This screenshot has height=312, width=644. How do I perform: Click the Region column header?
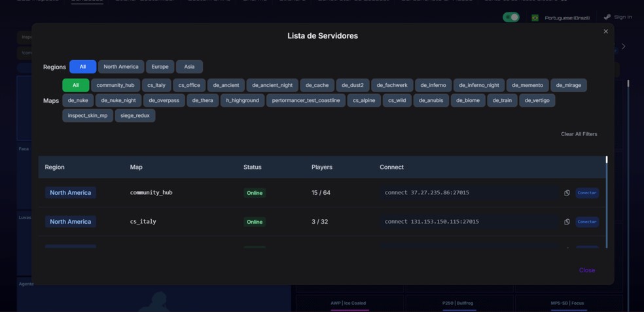[x=54, y=167]
